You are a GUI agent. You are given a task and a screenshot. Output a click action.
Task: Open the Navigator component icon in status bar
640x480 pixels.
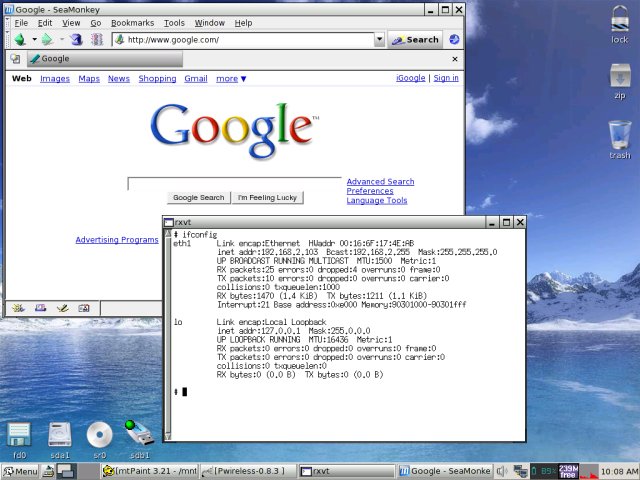18,308
